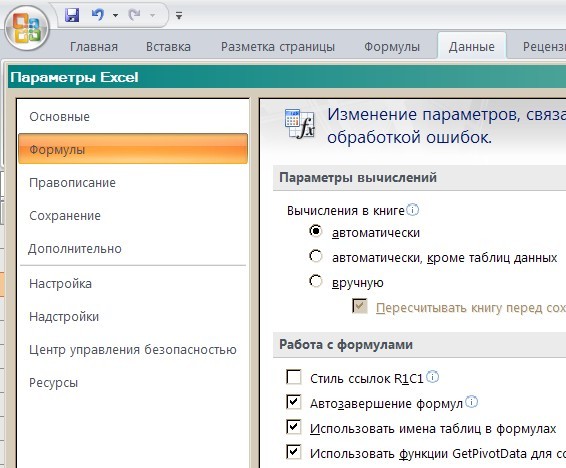Open Правописание options category

point(133,183)
